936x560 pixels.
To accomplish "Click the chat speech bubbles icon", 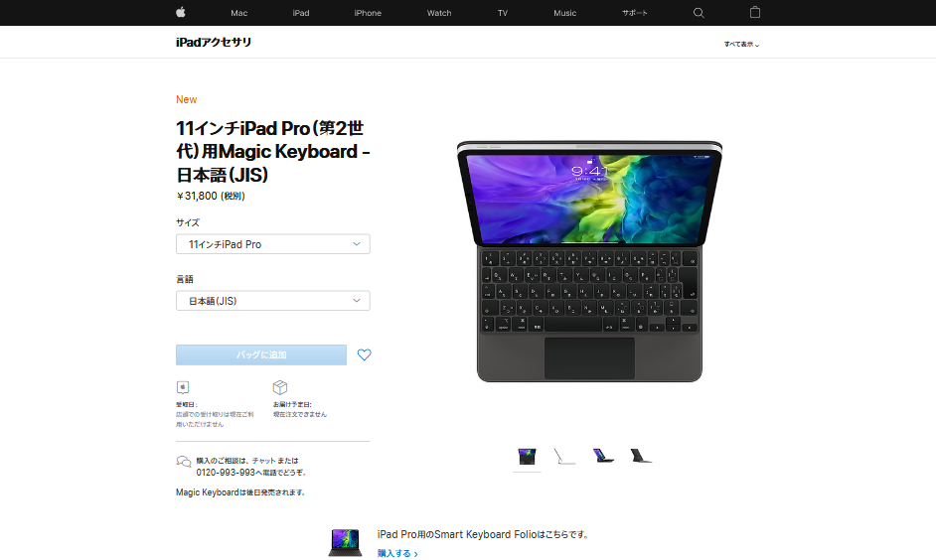I will click(184, 462).
